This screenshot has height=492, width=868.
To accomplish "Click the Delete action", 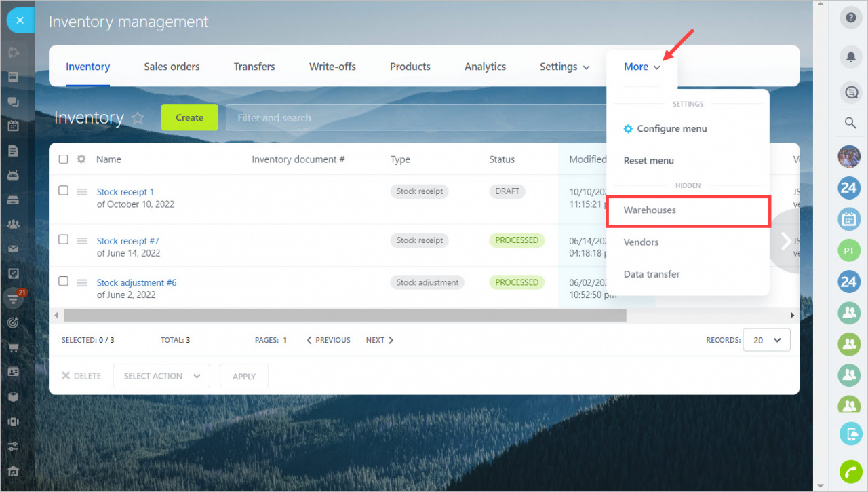I will coord(81,376).
